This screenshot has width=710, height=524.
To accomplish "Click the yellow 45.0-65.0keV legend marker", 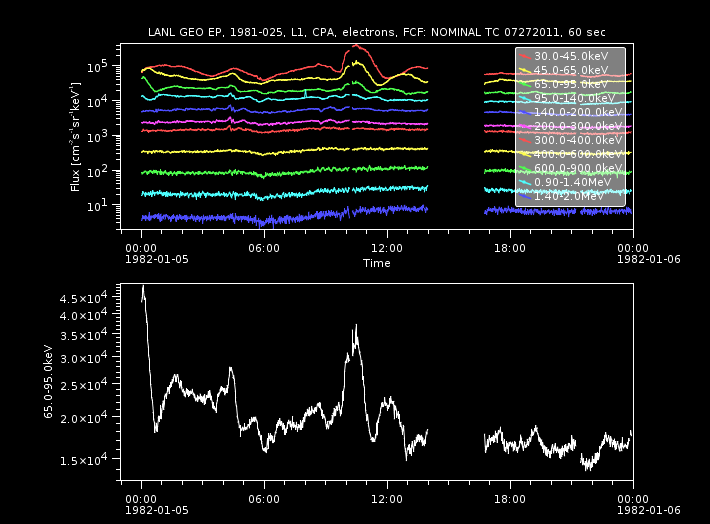I will tap(526, 71).
